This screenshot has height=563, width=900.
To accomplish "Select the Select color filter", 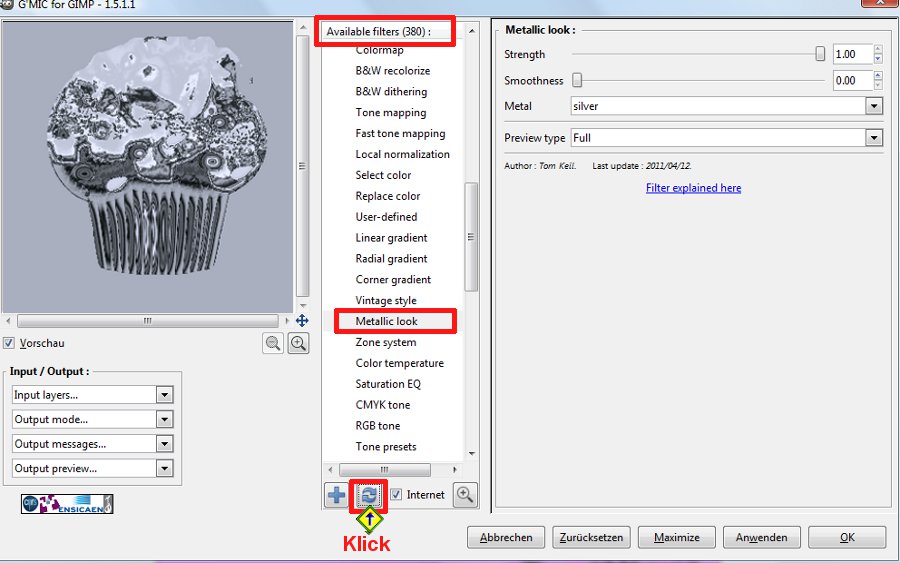I will click(x=383, y=175).
